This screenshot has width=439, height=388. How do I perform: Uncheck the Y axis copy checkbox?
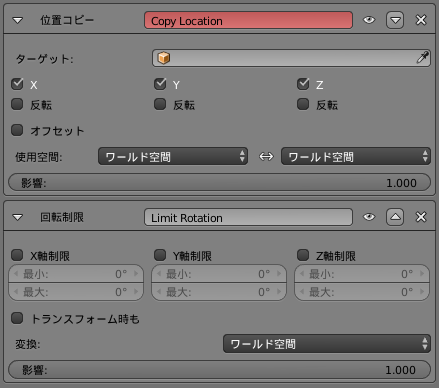pyautogui.click(x=160, y=84)
